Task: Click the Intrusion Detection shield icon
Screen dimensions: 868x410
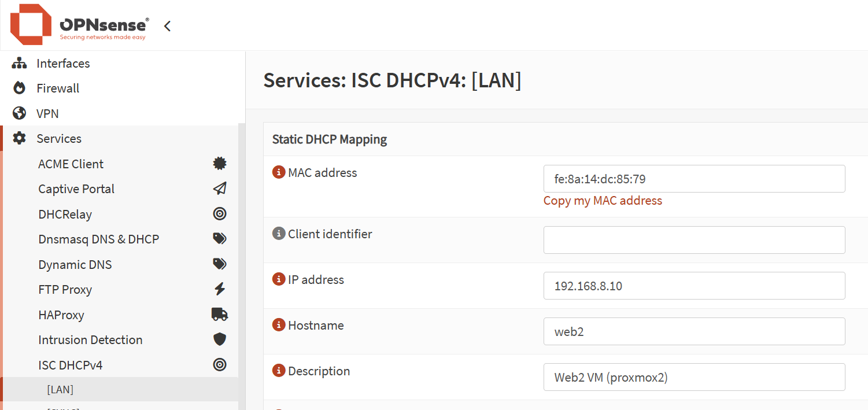Action: [x=220, y=339]
